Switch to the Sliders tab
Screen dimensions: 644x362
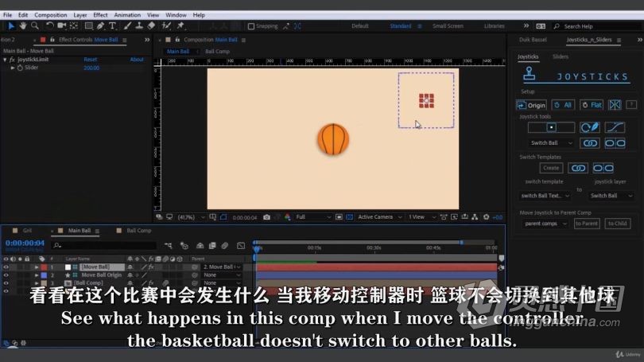pyautogui.click(x=561, y=56)
